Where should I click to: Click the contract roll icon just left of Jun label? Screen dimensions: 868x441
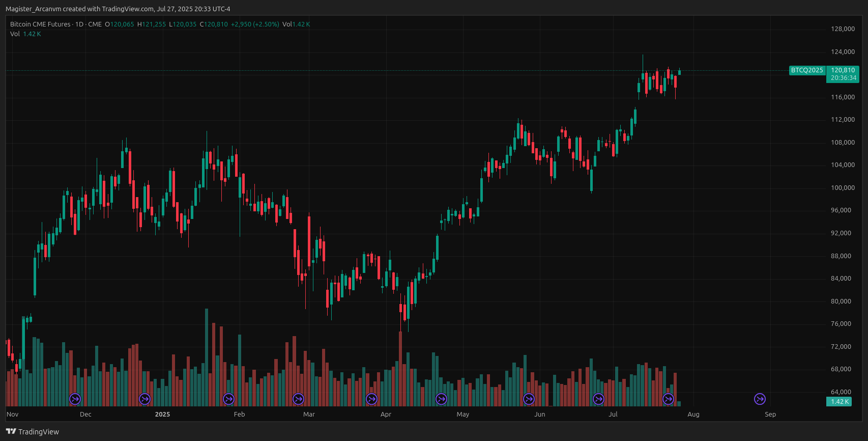(x=529, y=399)
